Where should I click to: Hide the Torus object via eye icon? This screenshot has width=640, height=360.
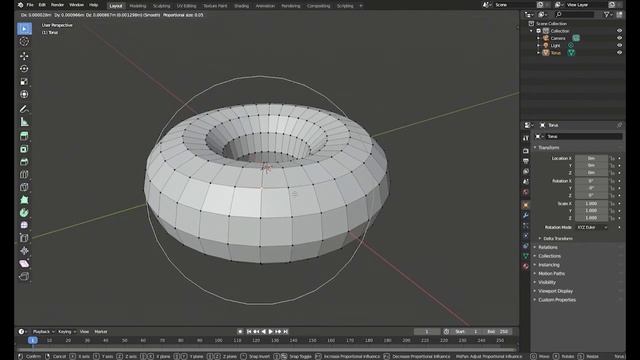click(619, 53)
